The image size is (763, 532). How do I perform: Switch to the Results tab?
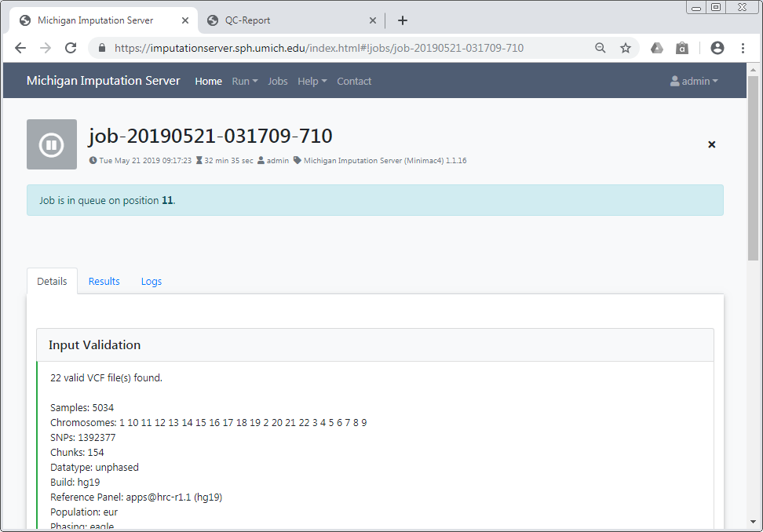[x=104, y=281]
